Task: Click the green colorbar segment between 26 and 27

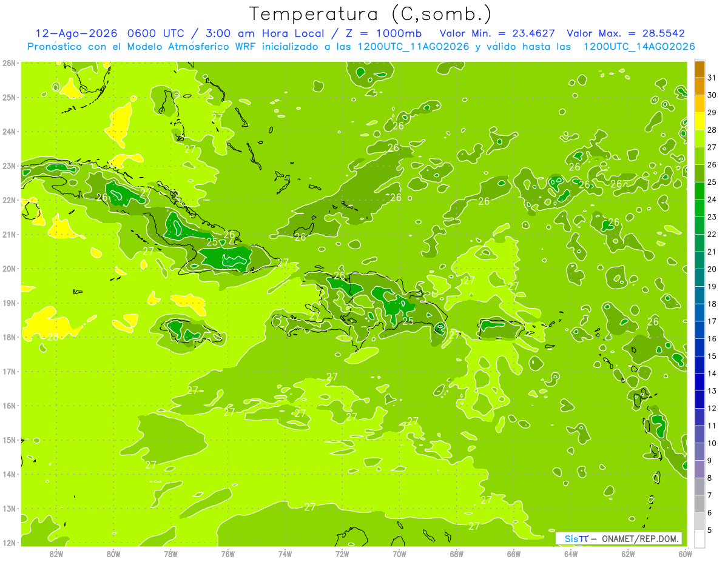Action: pyautogui.click(x=699, y=156)
